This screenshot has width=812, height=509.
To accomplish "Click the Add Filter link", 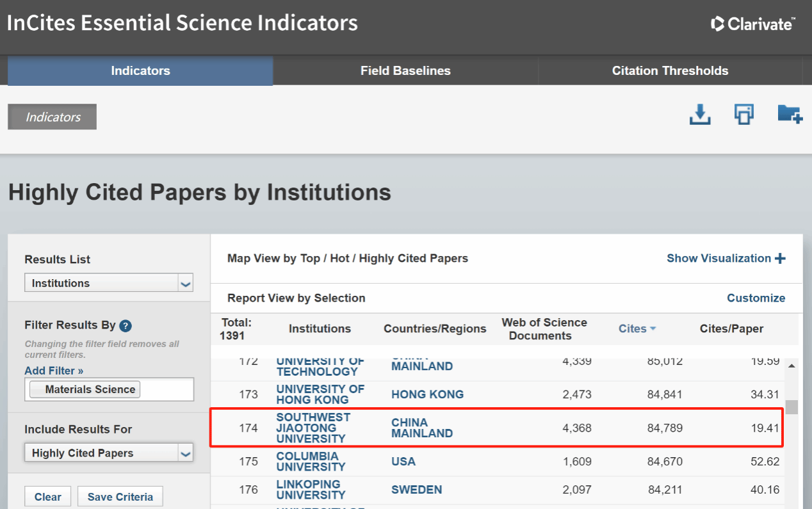I will (54, 371).
